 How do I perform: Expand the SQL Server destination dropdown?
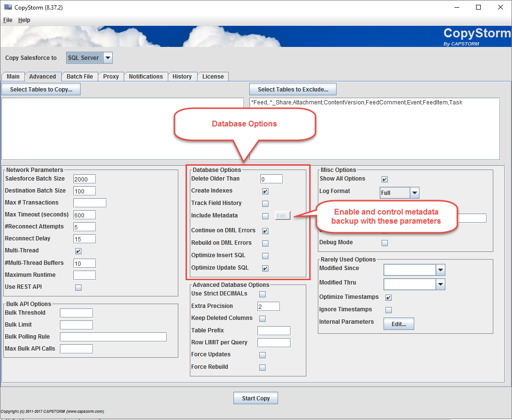click(108, 58)
